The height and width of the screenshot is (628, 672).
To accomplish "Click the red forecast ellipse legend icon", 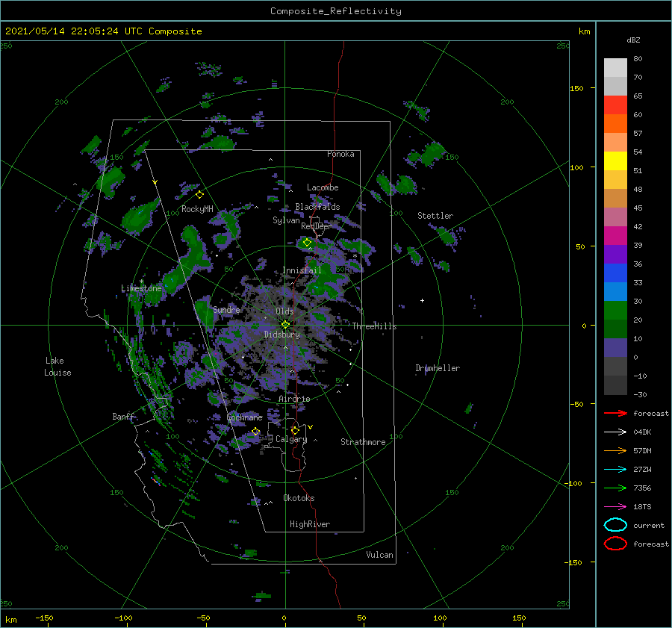I will point(615,544).
